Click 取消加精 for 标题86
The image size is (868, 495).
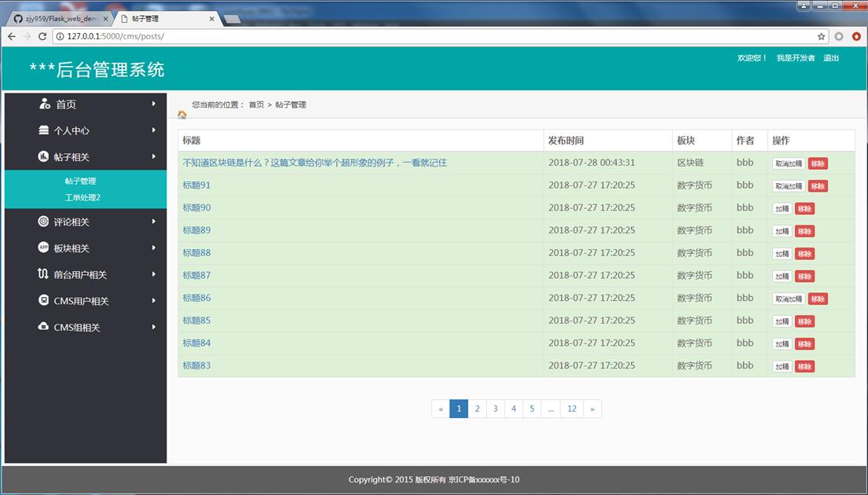coord(789,299)
